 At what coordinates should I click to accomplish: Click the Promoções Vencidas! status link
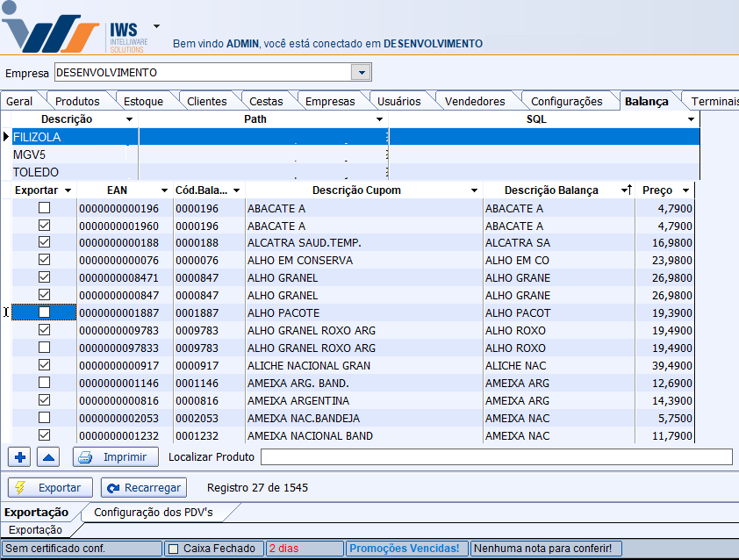click(x=404, y=549)
